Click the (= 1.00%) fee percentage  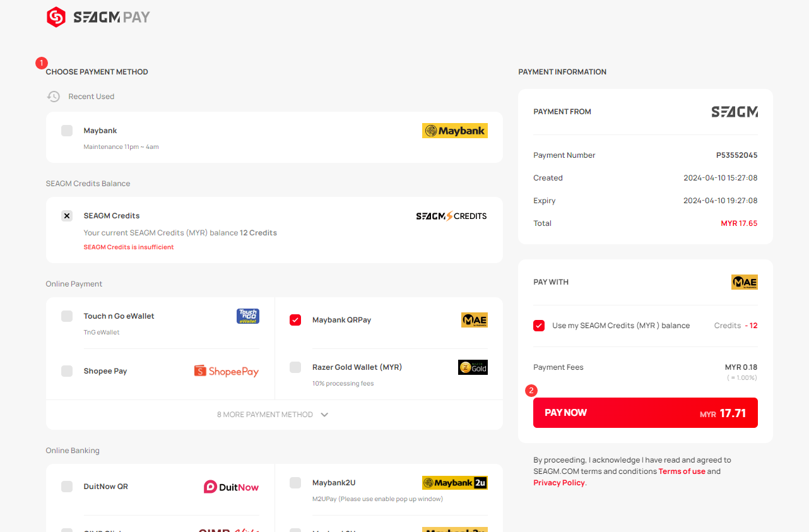point(741,378)
